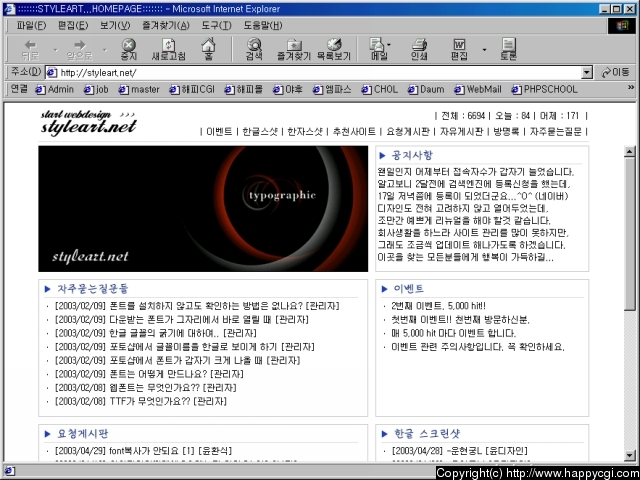Expand the address bar dropdown arrow
This screenshot has height=480, width=640.
(x=587, y=73)
